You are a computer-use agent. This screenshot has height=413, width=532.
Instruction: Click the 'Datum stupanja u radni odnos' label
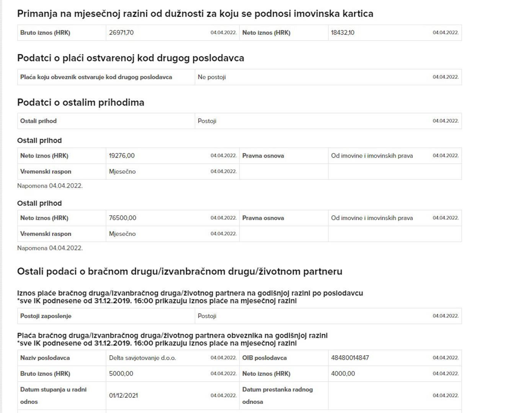pos(53,395)
